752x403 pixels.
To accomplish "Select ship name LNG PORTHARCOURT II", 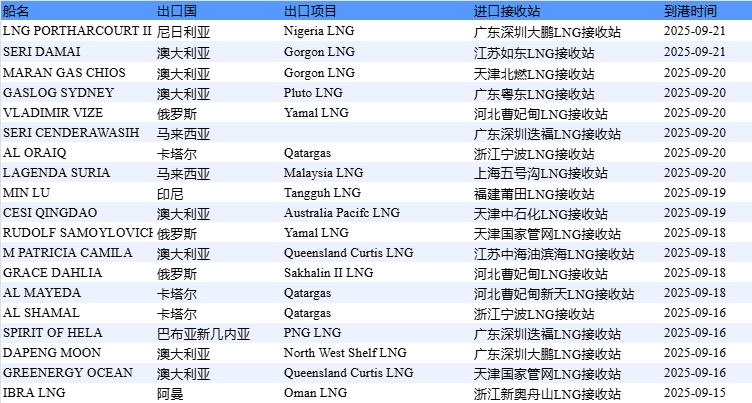I will 77,31.
